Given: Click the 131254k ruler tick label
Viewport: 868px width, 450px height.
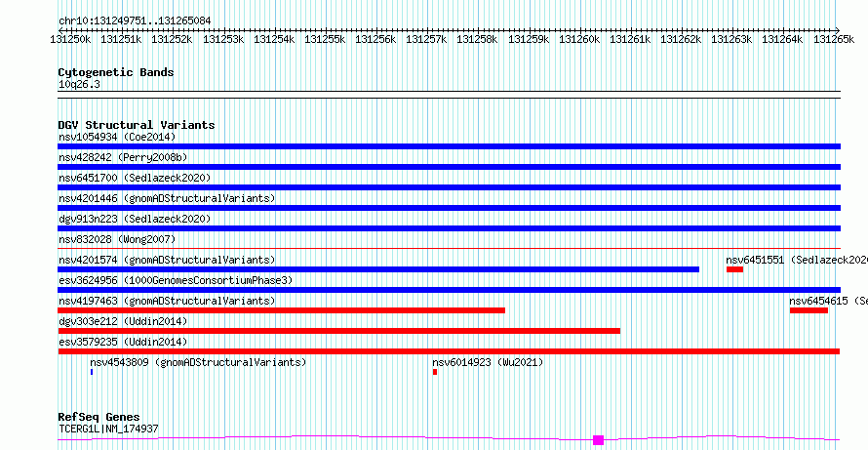Looking at the screenshot, I should click(276, 39).
